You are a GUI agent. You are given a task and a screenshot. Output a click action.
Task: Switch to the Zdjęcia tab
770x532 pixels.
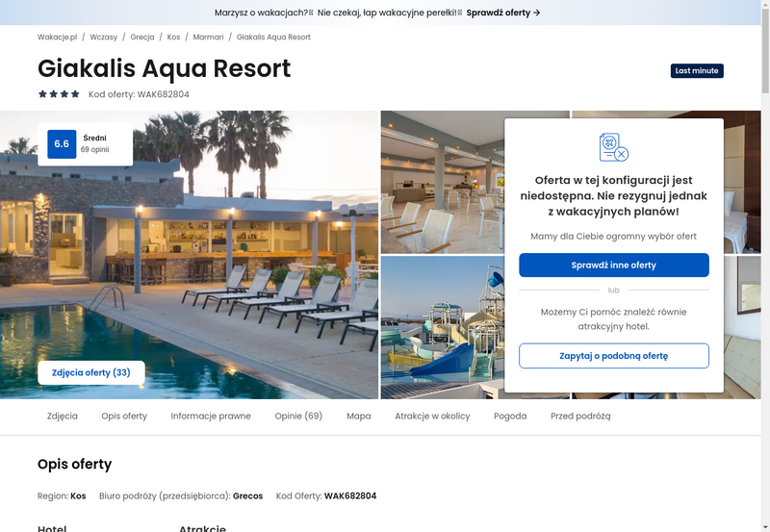pos(63,417)
